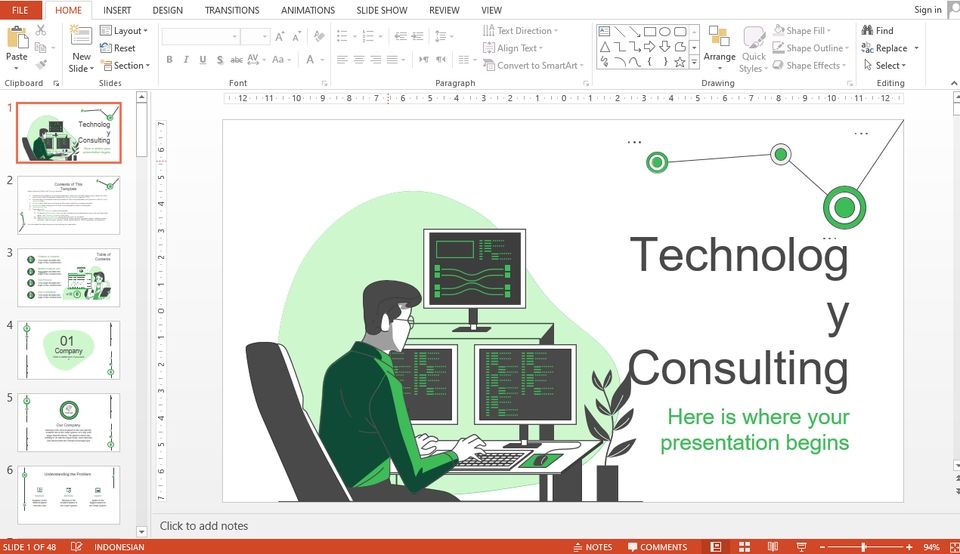Screen dimensions: 960x554
Task: Toggle Underline formatting
Action: click(203, 59)
